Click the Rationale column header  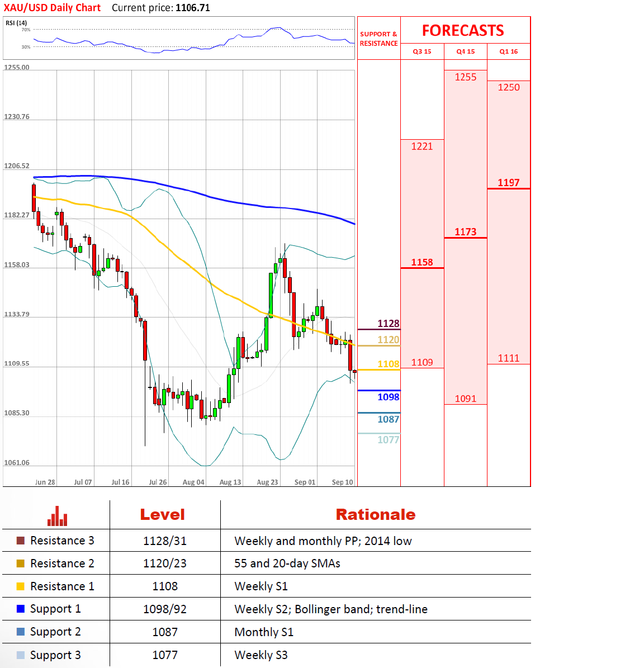click(x=376, y=515)
